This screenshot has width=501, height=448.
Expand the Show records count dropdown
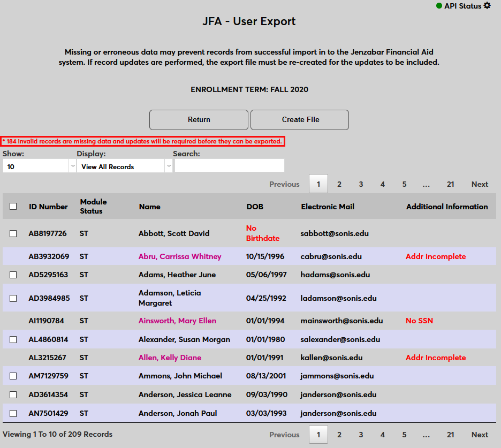click(x=40, y=166)
